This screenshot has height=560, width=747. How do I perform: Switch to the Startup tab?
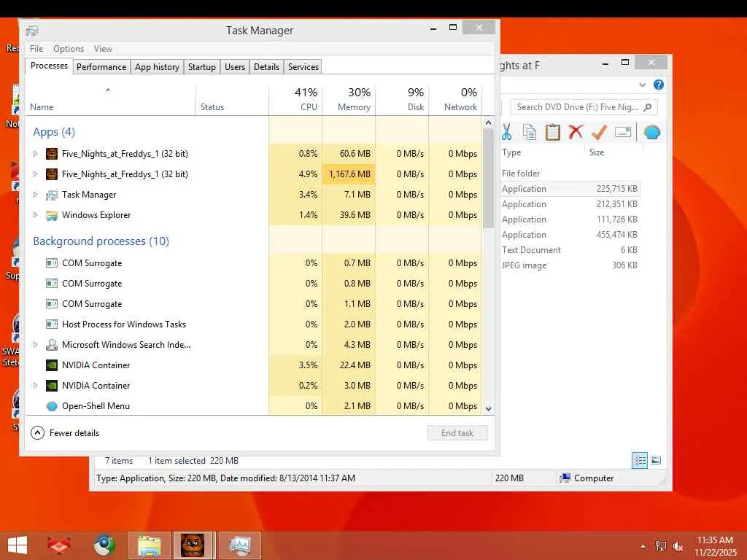pyautogui.click(x=202, y=66)
